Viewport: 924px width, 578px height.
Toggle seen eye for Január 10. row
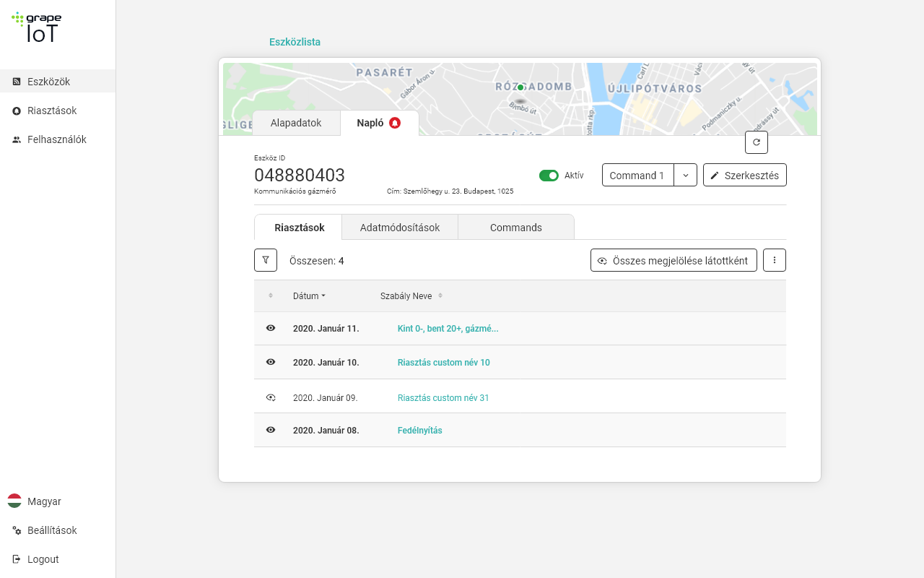[x=271, y=362]
